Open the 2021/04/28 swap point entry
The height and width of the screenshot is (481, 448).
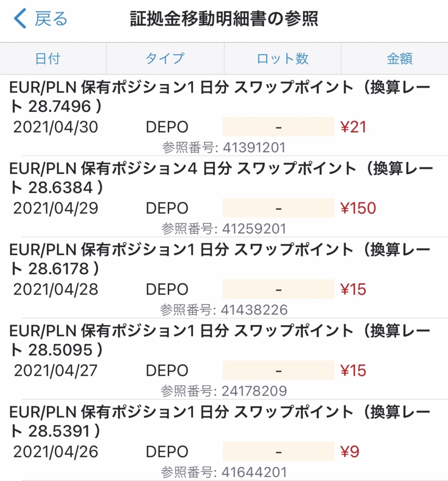coord(224,278)
